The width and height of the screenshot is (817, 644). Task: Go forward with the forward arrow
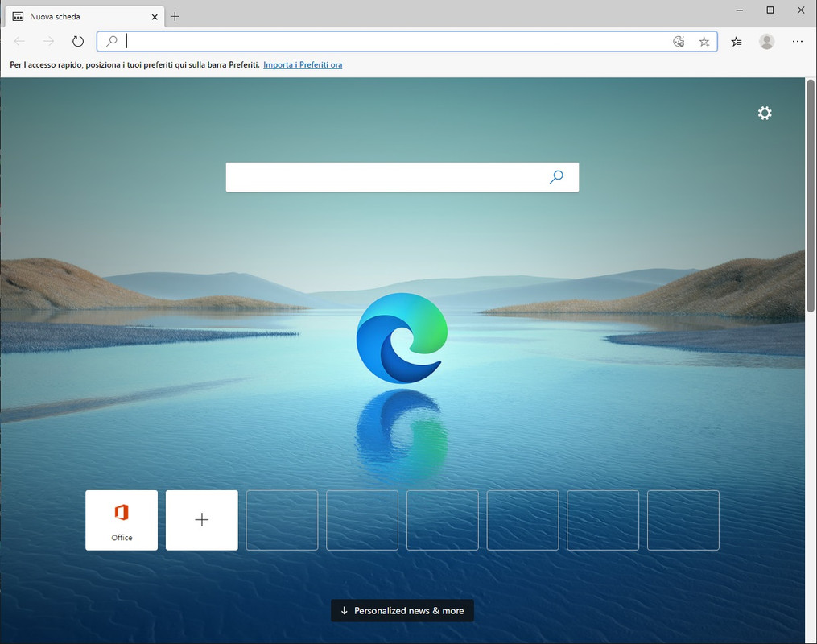(48, 41)
